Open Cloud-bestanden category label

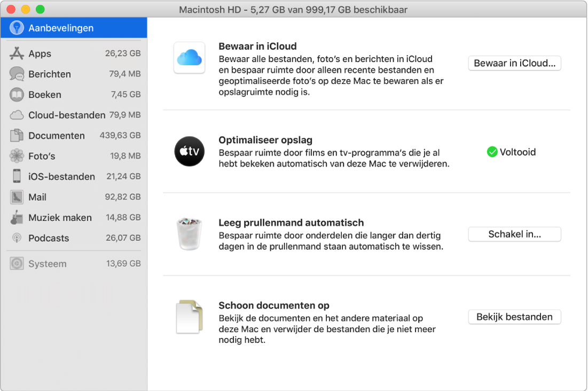point(67,115)
